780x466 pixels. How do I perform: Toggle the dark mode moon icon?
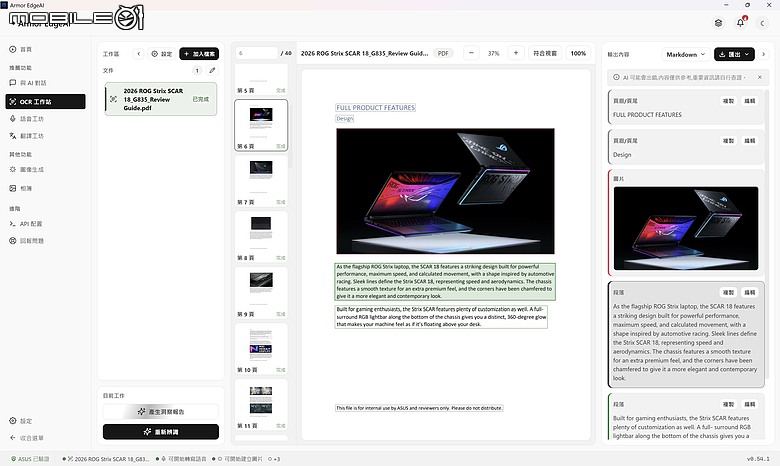tap(763, 23)
